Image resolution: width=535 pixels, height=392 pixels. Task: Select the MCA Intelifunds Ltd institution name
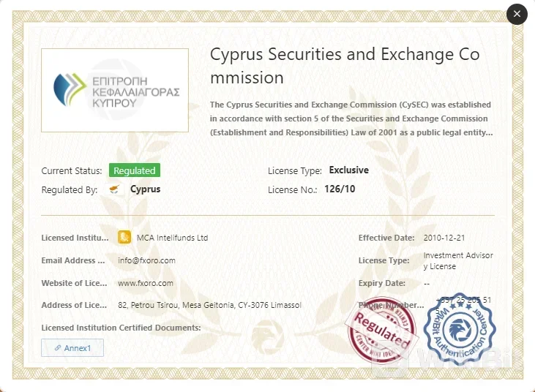coord(172,238)
